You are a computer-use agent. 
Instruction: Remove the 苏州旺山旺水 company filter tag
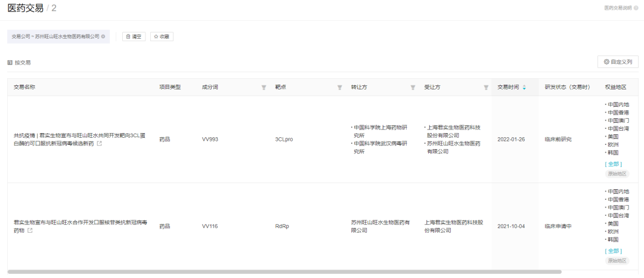[103, 36]
